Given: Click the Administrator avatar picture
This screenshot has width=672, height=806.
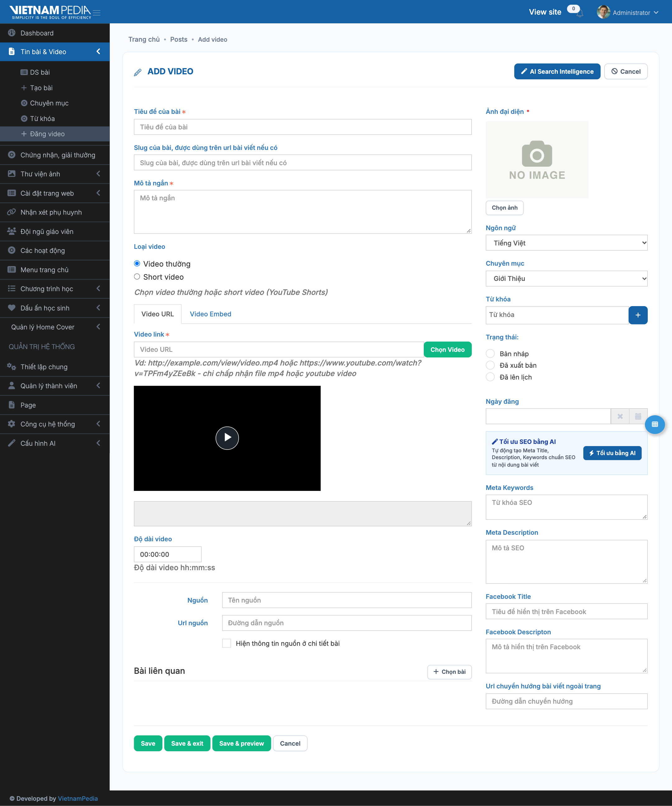Looking at the screenshot, I should [603, 12].
